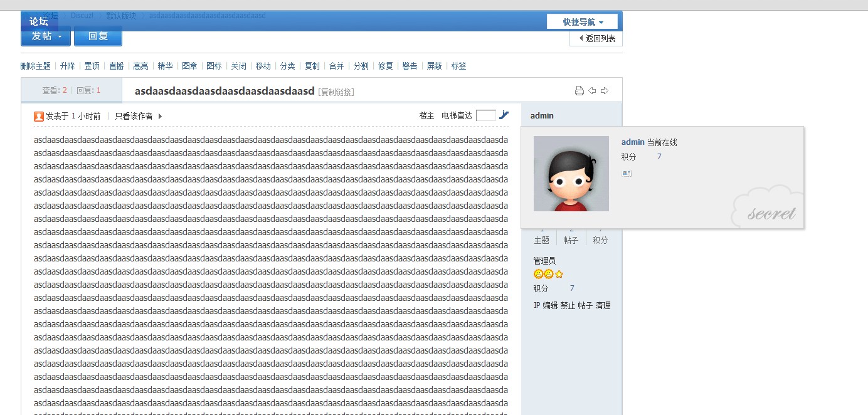Screen dimensions: 868x415
Task: Click 默认版块 in the breadcrumb
Action: pos(121,16)
